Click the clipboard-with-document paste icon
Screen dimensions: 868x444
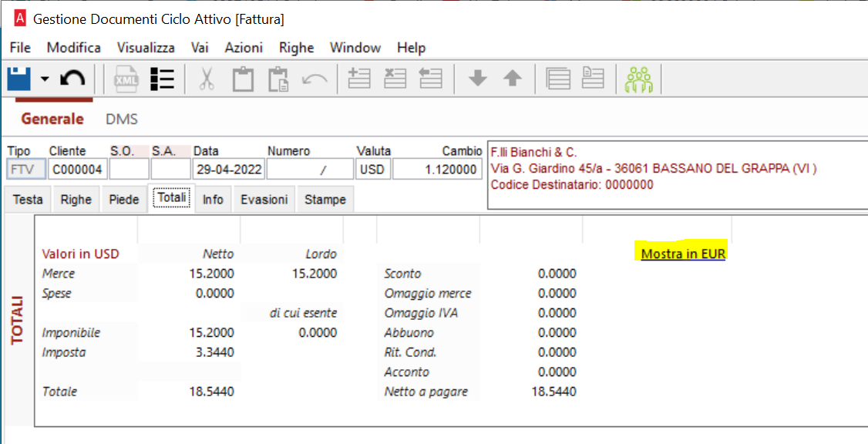278,79
